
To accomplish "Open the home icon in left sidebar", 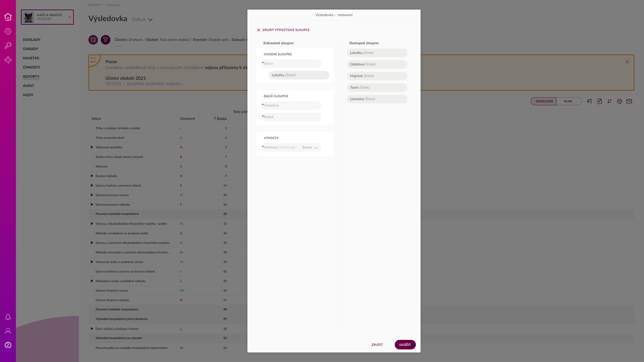I will click(8, 17).
